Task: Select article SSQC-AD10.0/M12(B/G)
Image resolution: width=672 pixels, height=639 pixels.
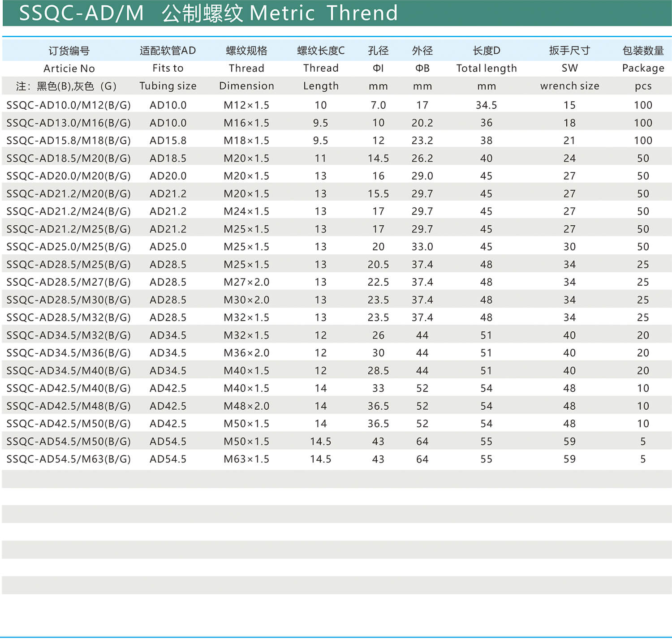Action: (69, 105)
